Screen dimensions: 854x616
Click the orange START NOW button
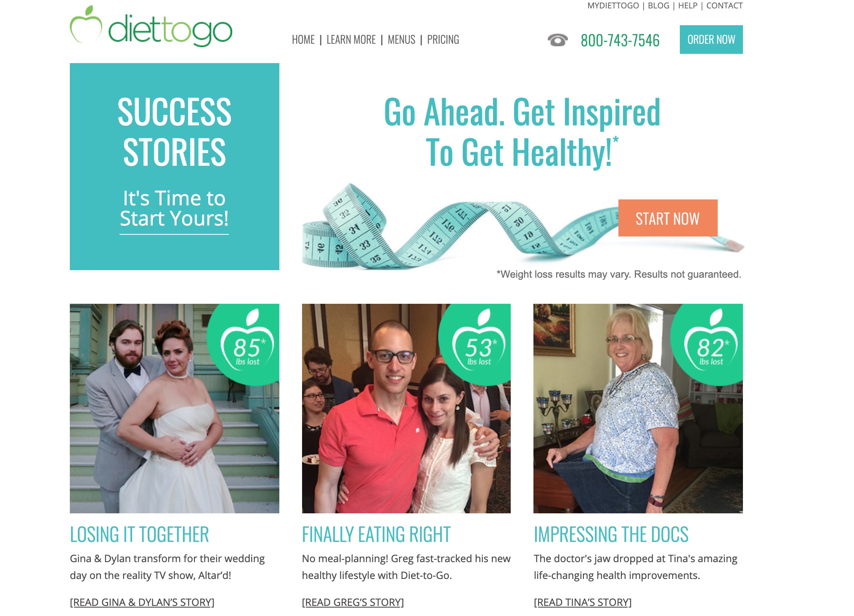click(668, 218)
